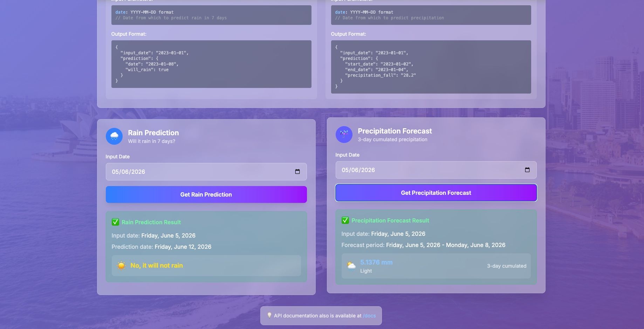Focus the Rain Prediction input date field

point(206,172)
